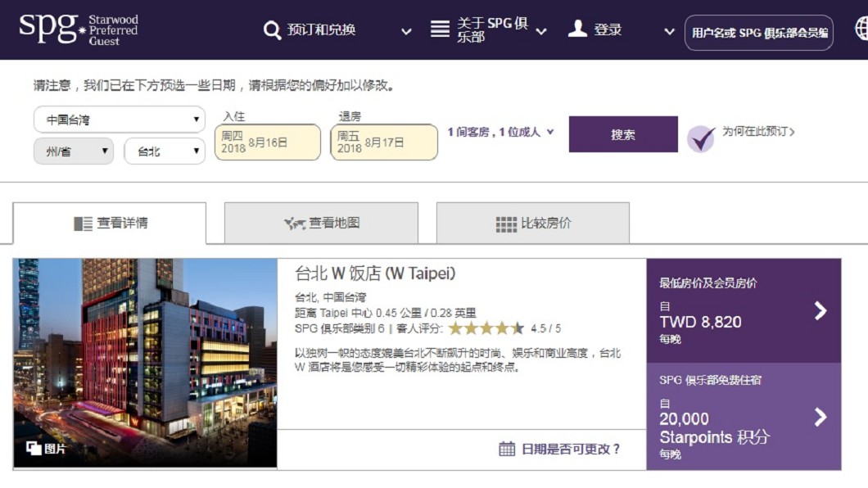Expand the chevron after 关于 SPG 俱乐部
868x488 pixels.
pyautogui.click(x=541, y=32)
